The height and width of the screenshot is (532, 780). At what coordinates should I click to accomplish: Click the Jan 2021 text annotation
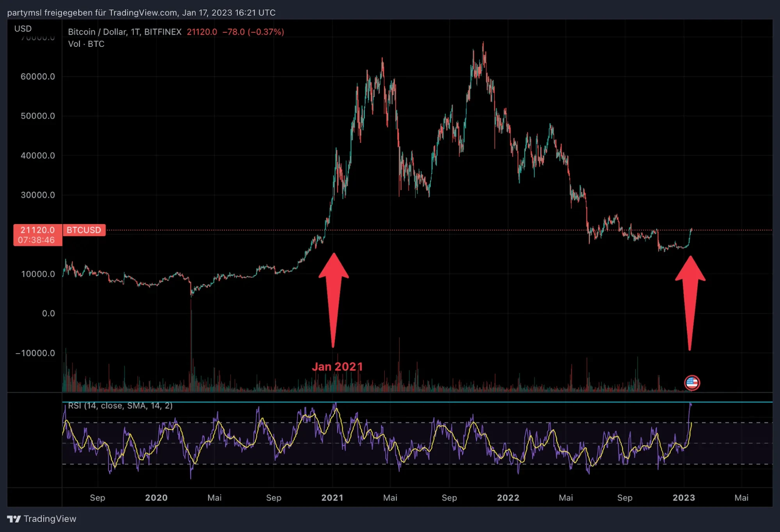tap(338, 366)
